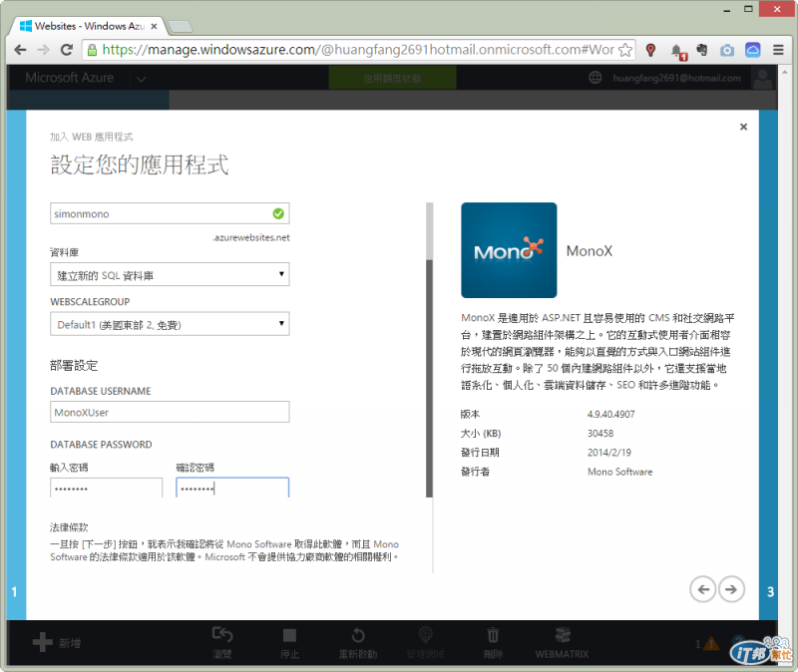
Task: Click publisher text Mono Software
Action: 619,472
